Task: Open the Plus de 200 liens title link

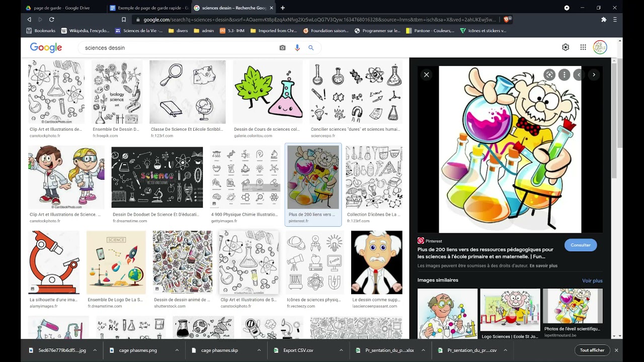Action: pyautogui.click(x=486, y=252)
